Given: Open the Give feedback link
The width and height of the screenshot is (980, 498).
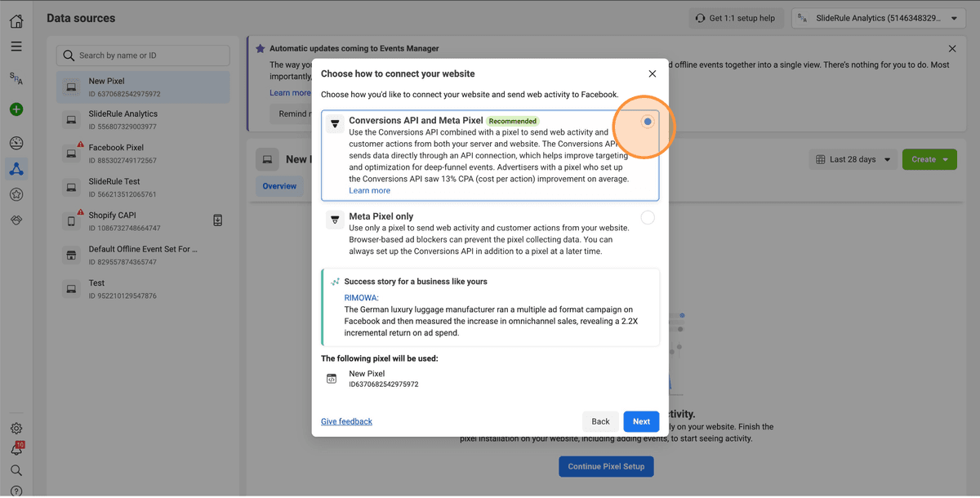Looking at the screenshot, I should pos(346,421).
